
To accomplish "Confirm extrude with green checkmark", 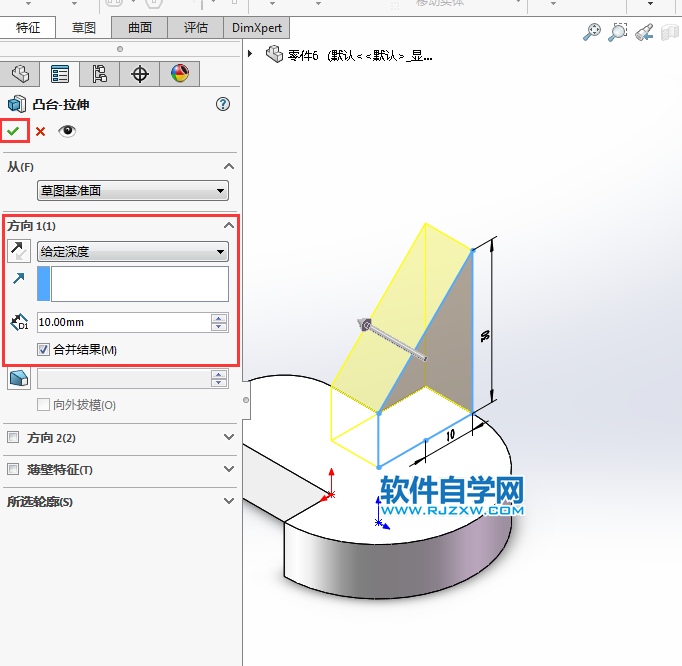I will click(x=13, y=131).
